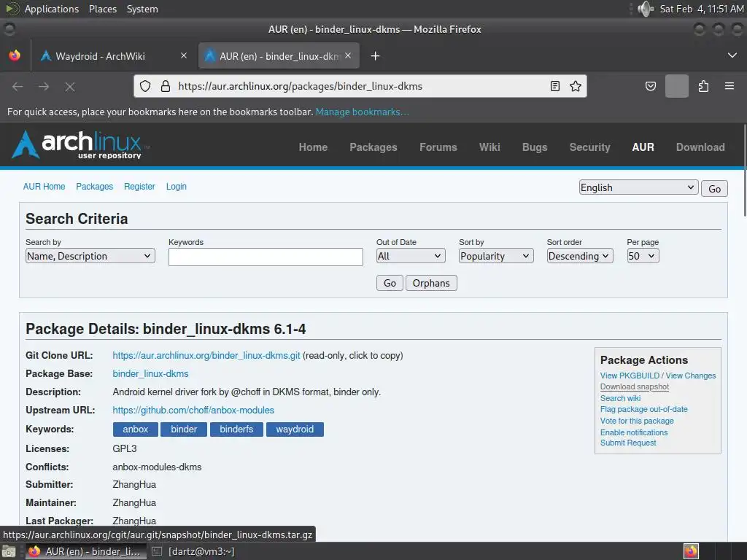Open the Extensions puzzle icon
This screenshot has height=560, width=747.
point(703,86)
